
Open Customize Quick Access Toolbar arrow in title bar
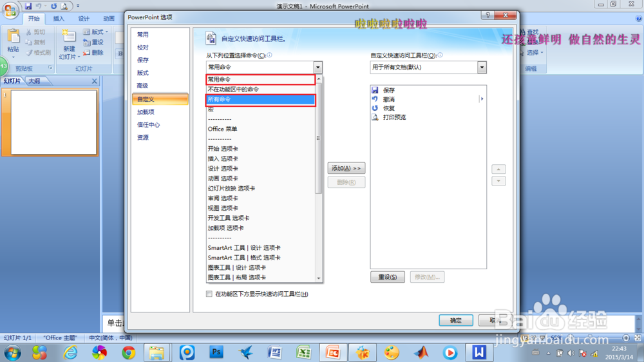pyautogui.click(x=78, y=6)
